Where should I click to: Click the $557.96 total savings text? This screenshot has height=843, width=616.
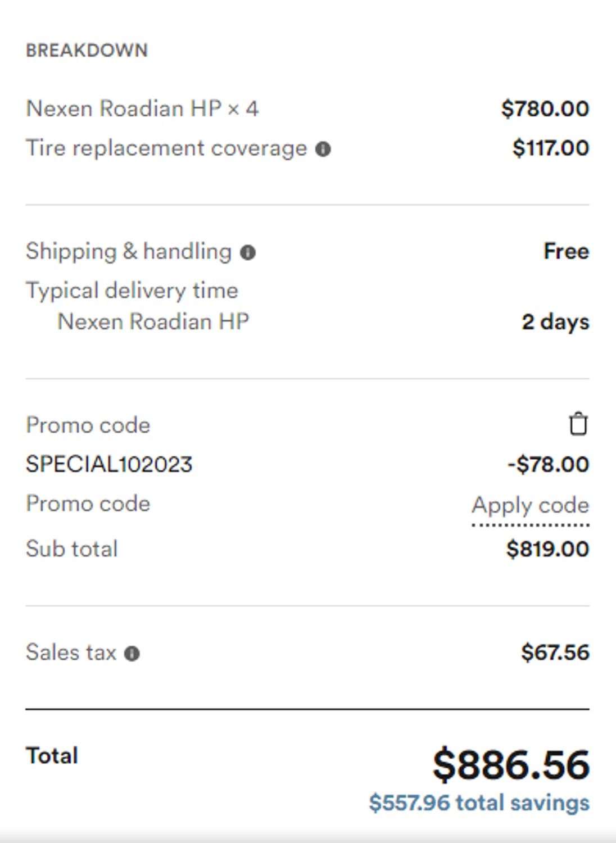(x=479, y=803)
